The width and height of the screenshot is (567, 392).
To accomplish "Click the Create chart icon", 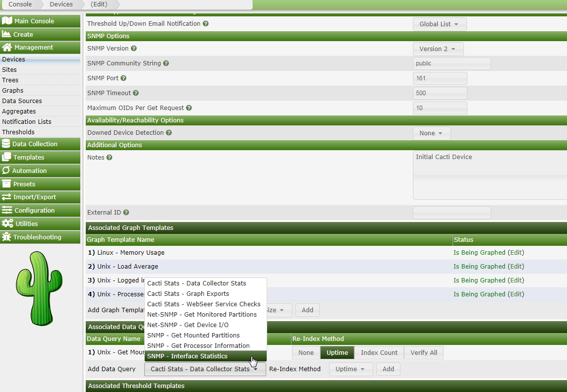I will [6, 34].
